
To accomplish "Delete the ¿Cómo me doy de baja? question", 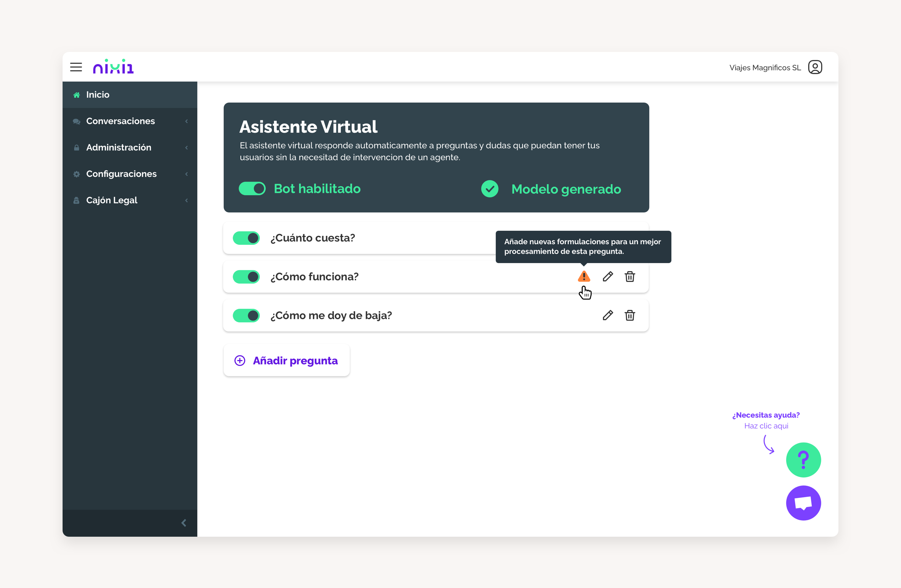I will (x=629, y=315).
